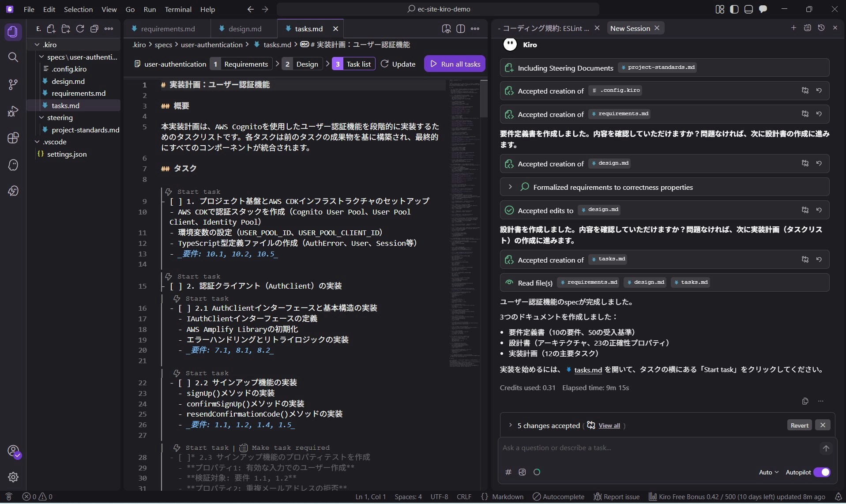
Task: Open the Run and Debug view
Action: (x=13, y=111)
